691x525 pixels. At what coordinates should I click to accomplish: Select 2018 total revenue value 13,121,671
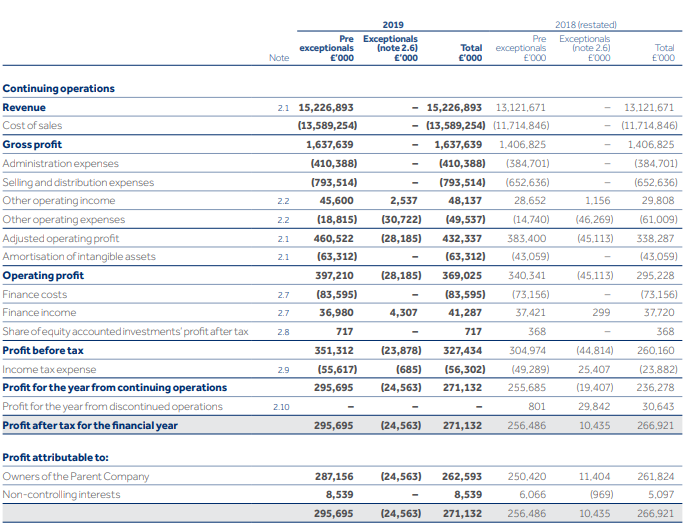[x=649, y=108]
